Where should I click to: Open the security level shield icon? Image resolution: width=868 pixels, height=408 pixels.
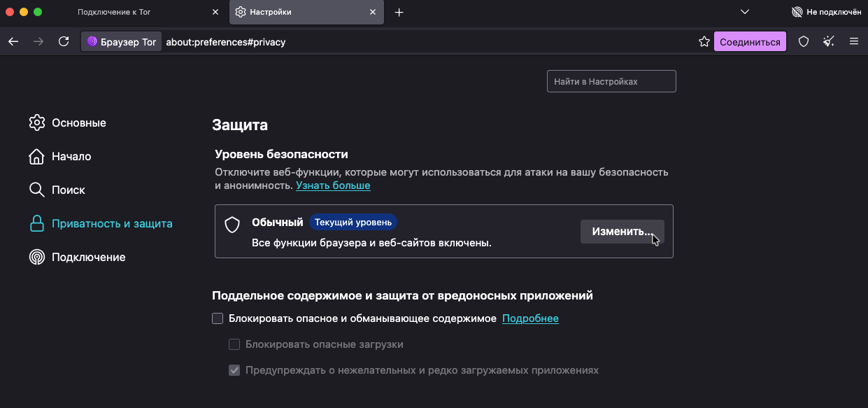tap(802, 41)
